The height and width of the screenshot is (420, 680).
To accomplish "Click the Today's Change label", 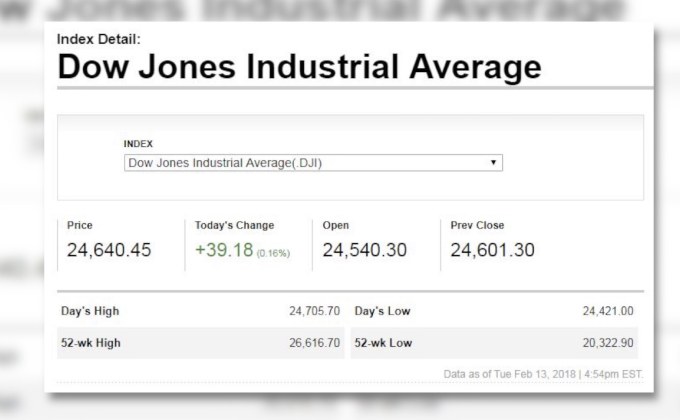I will click(x=234, y=225).
